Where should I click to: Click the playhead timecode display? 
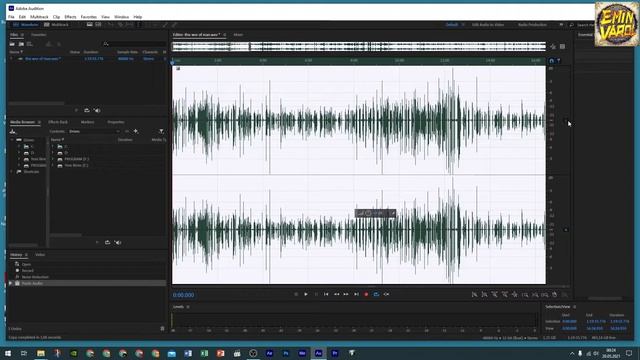coord(183,295)
